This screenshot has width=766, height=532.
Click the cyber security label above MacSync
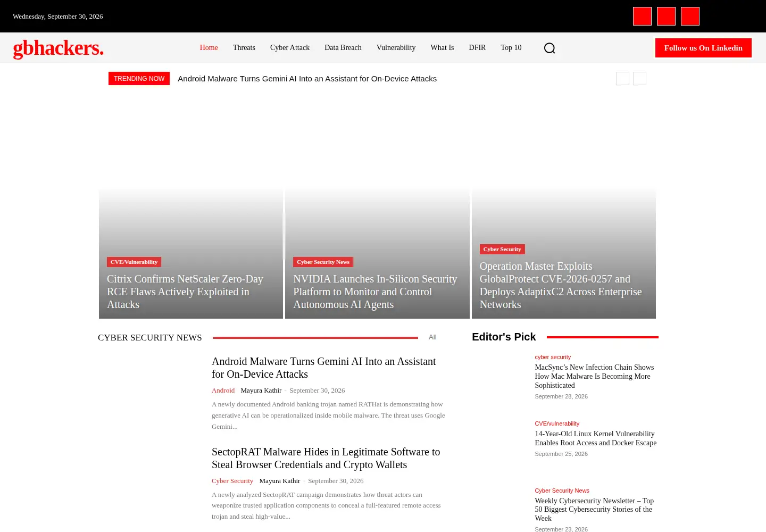(x=553, y=357)
